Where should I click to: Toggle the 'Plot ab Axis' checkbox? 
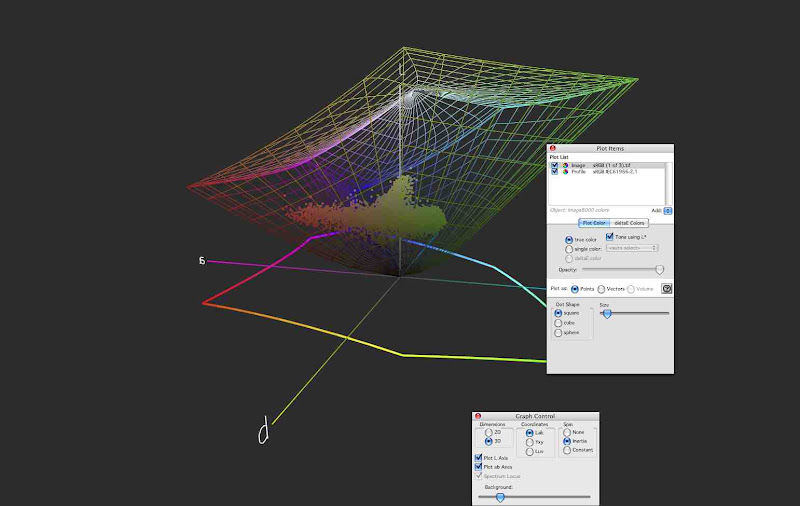pyautogui.click(x=478, y=467)
